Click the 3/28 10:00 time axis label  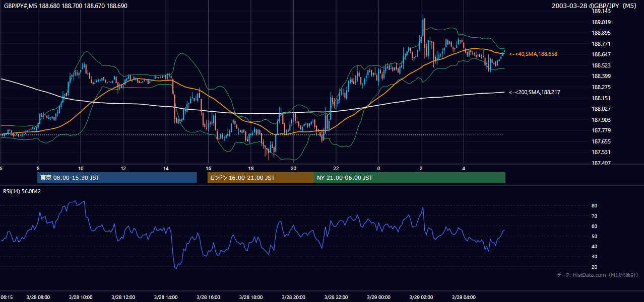(x=81, y=297)
